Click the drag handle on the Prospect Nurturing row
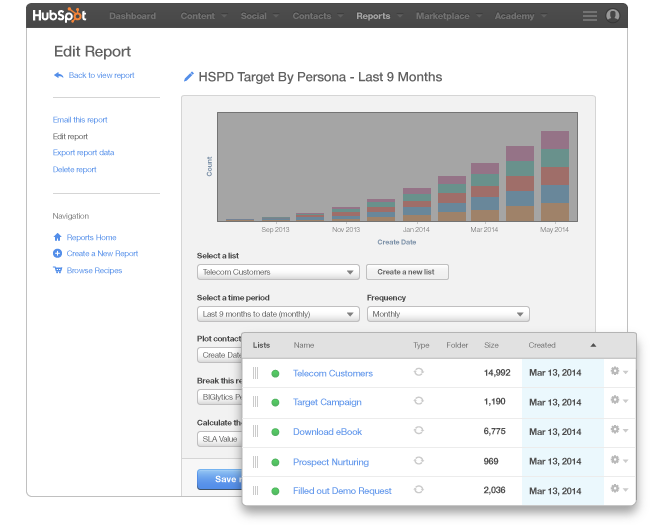This screenshot has width=650, height=525. (x=255, y=462)
